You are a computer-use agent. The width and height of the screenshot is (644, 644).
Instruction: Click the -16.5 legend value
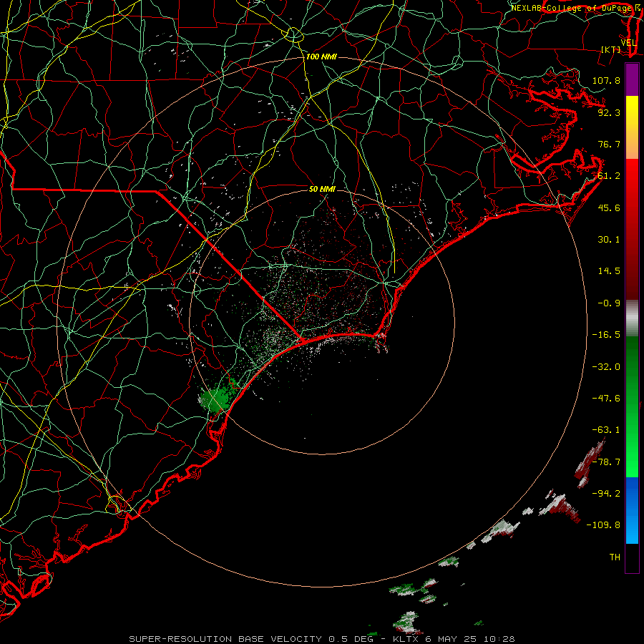[x=606, y=335]
